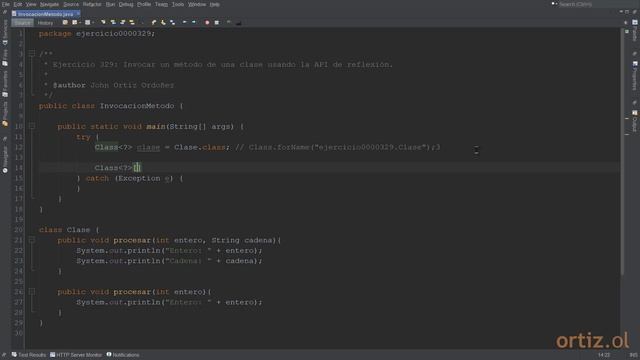Open the Window menu
The width and height of the screenshot is (640, 360).
click(x=197, y=4)
